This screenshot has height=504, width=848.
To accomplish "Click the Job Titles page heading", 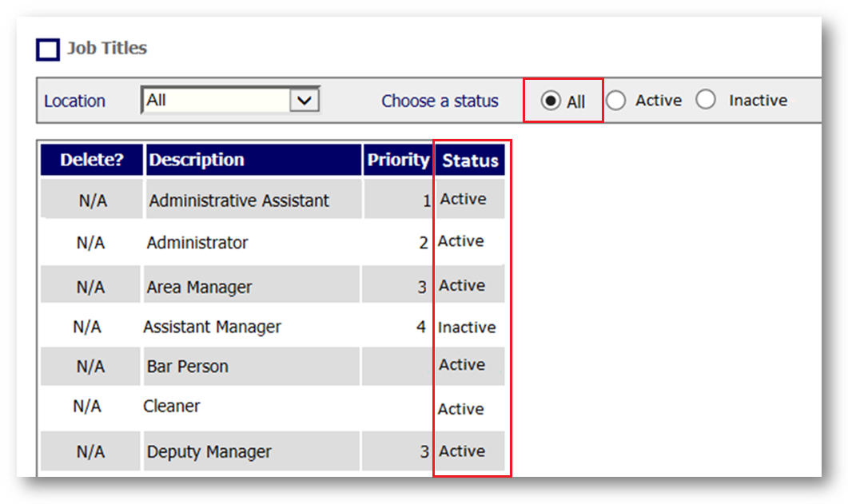I will [106, 48].
